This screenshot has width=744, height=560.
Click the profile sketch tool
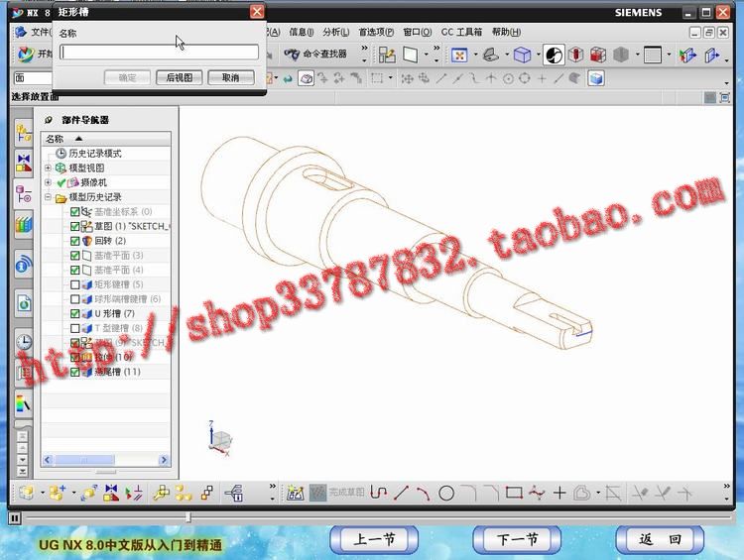point(378,494)
